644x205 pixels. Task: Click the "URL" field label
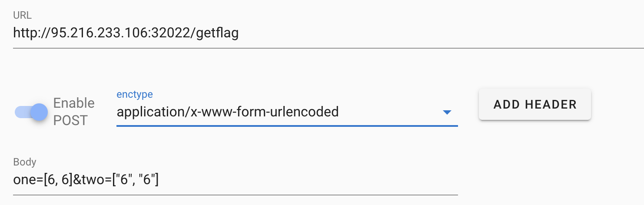click(22, 16)
